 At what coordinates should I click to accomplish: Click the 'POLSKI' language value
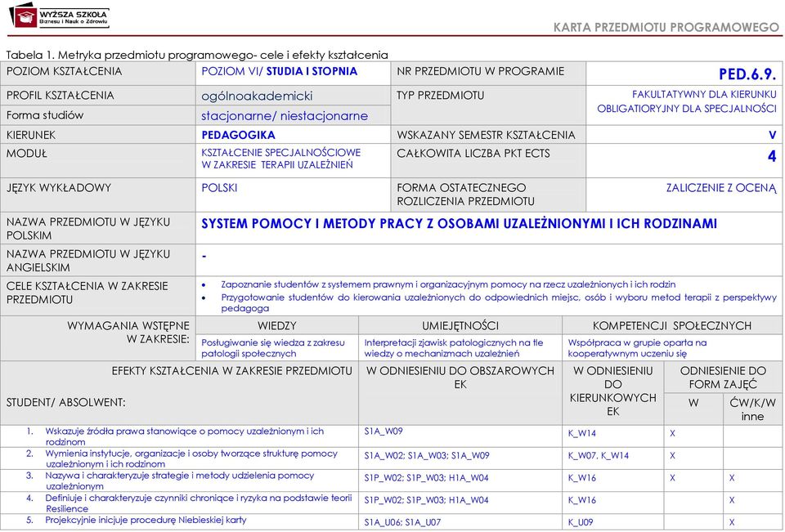tap(219, 188)
